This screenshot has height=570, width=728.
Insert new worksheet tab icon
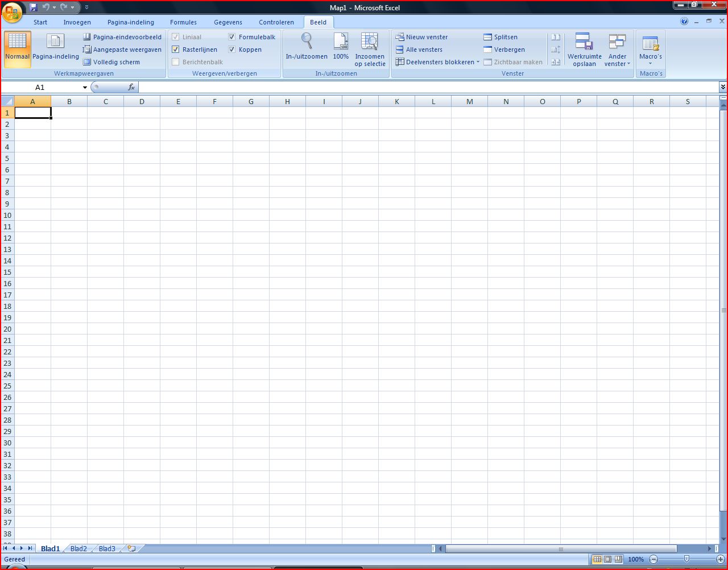click(x=132, y=549)
